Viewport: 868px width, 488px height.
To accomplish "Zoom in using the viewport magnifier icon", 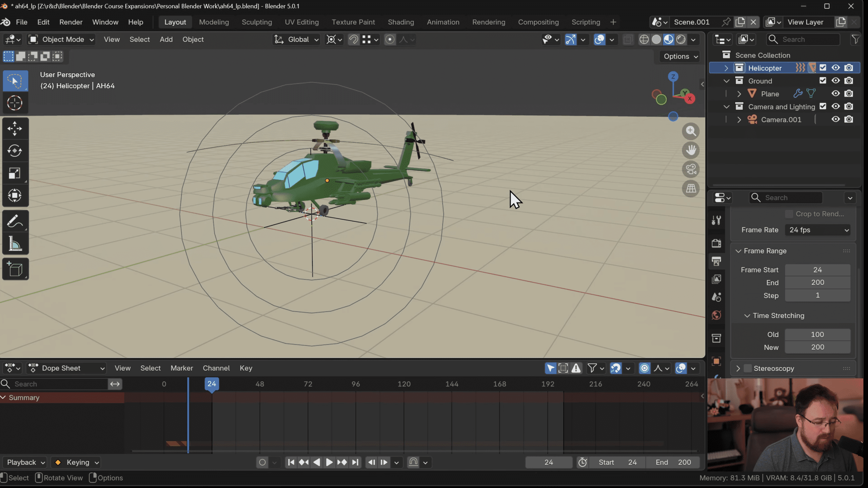I will click(x=691, y=131).
